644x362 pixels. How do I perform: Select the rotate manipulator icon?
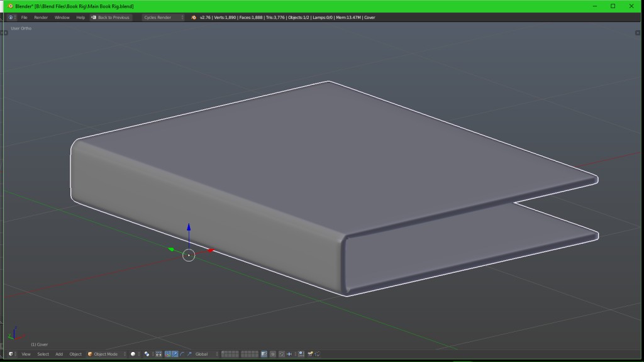tap(182, 354)
